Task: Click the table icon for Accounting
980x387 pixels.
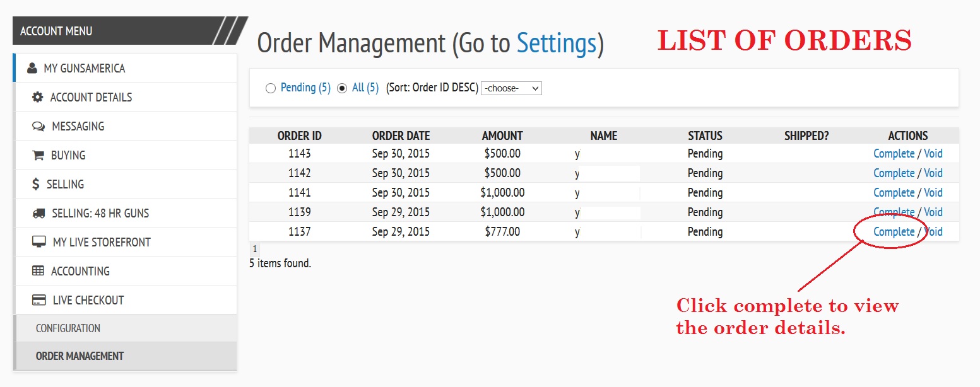Action: (38, 271)
